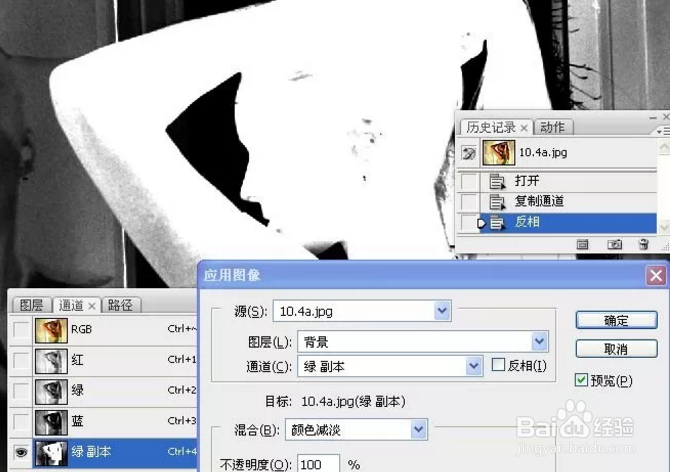Toggle visibility of the 绿 channel

click(x=21, y=391)
